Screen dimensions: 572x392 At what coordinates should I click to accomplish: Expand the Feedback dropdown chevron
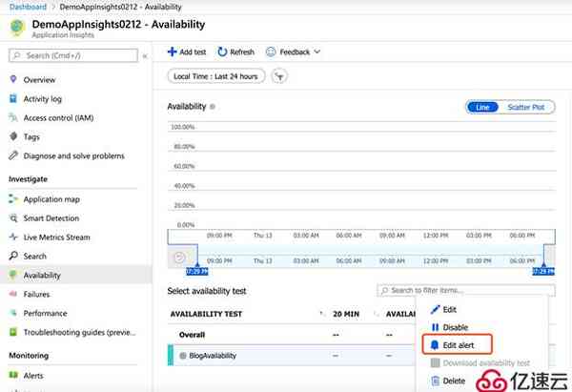(x=317, y=52)
